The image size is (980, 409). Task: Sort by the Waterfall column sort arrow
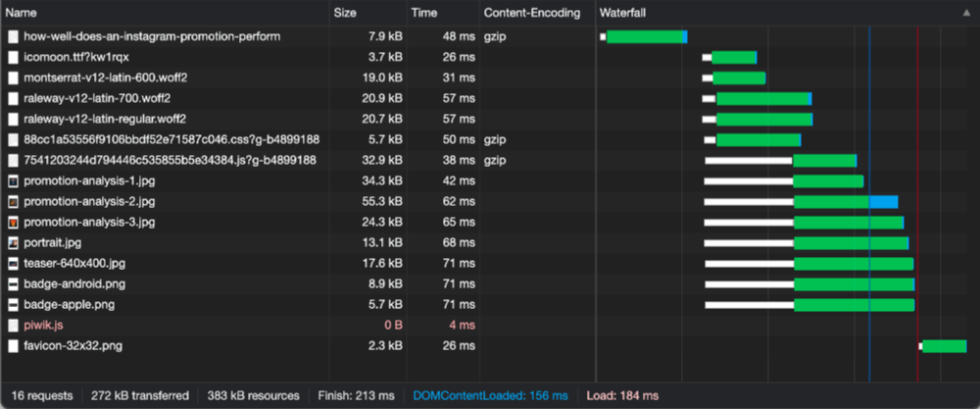coord(966,14)
